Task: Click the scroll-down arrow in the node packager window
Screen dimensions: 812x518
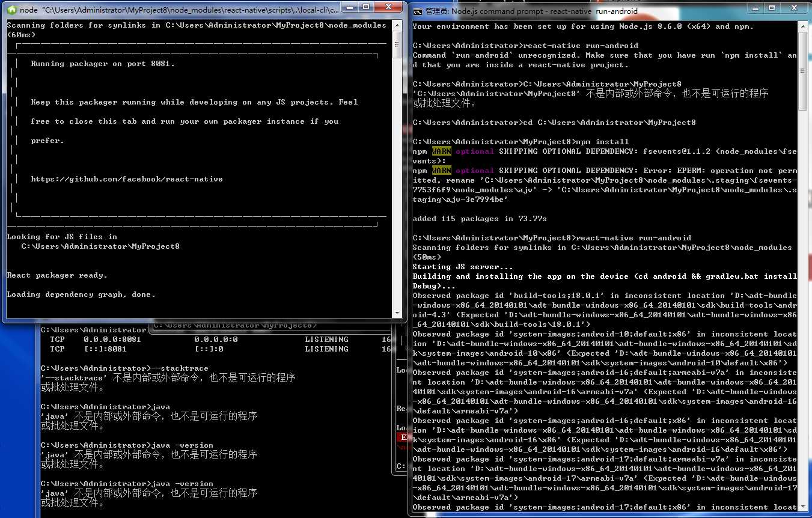Action: point(397,312)
